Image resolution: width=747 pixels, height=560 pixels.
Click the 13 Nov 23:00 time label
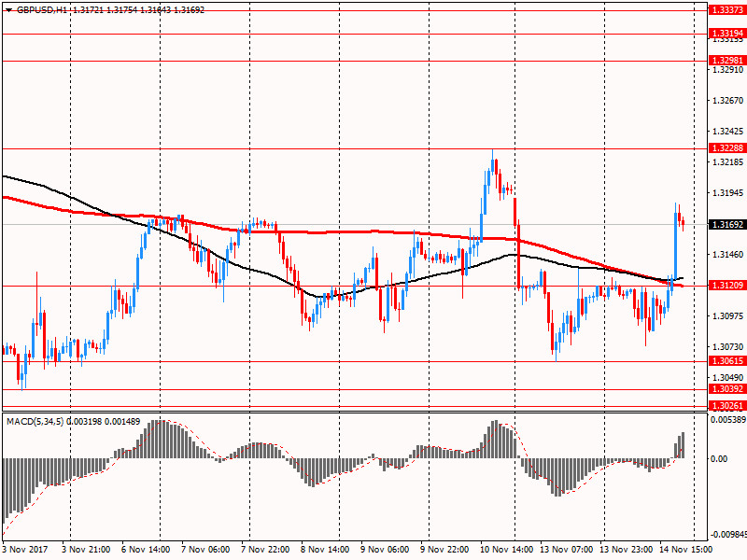[x=626, y=550]
